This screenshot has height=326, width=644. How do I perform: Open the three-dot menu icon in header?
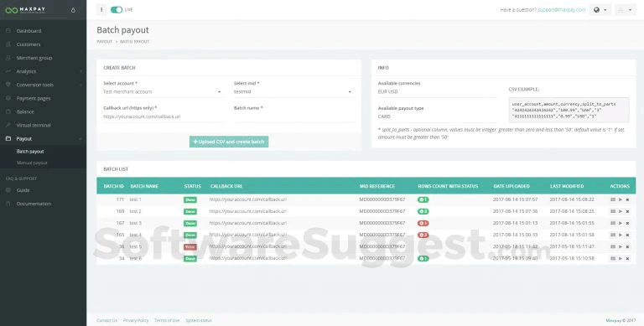pos(101,10)
